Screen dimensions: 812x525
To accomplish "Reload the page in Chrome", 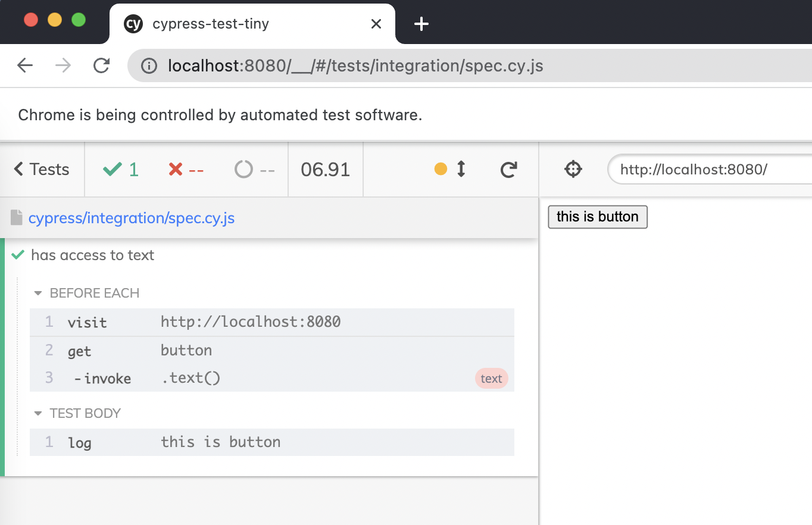I will 101,65.
